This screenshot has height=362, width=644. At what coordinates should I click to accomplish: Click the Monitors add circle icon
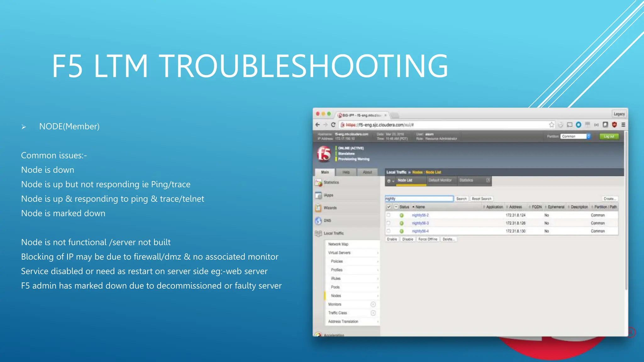click(373, 304)
